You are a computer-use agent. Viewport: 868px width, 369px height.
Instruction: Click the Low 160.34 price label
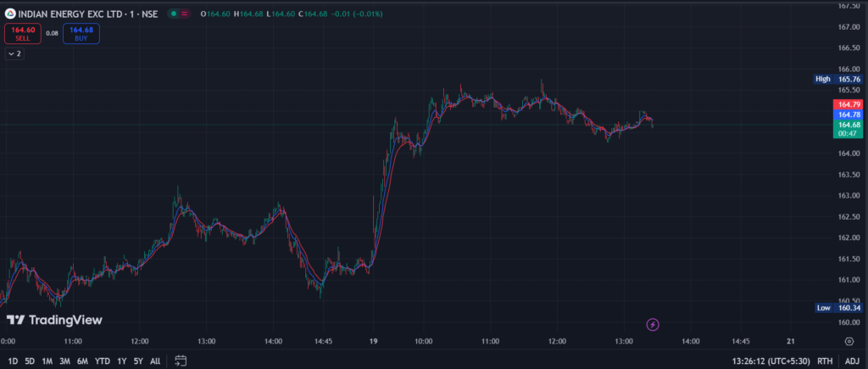(838, 307)
